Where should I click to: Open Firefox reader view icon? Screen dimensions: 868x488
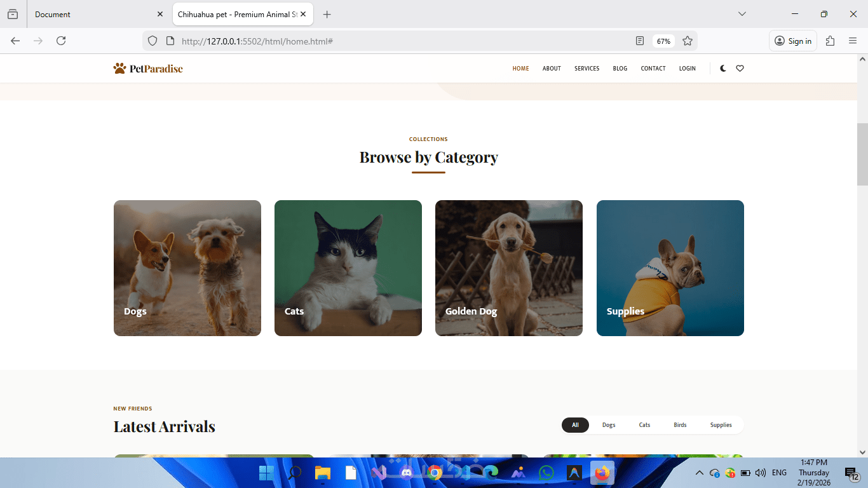pos(640,41)
